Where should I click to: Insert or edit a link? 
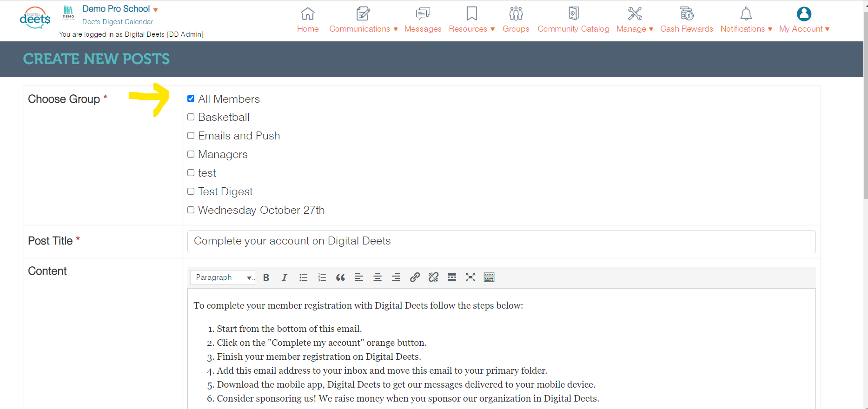pos(415,277)
